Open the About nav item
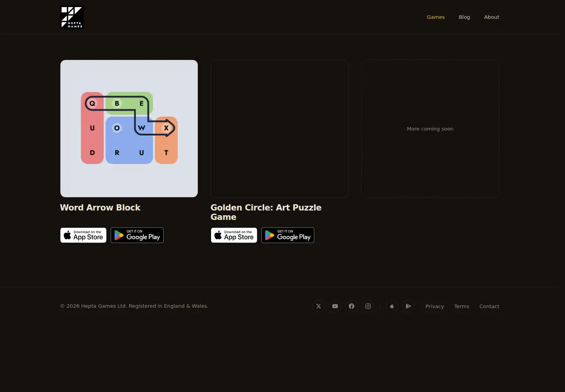565x392 pixels. 492,17
